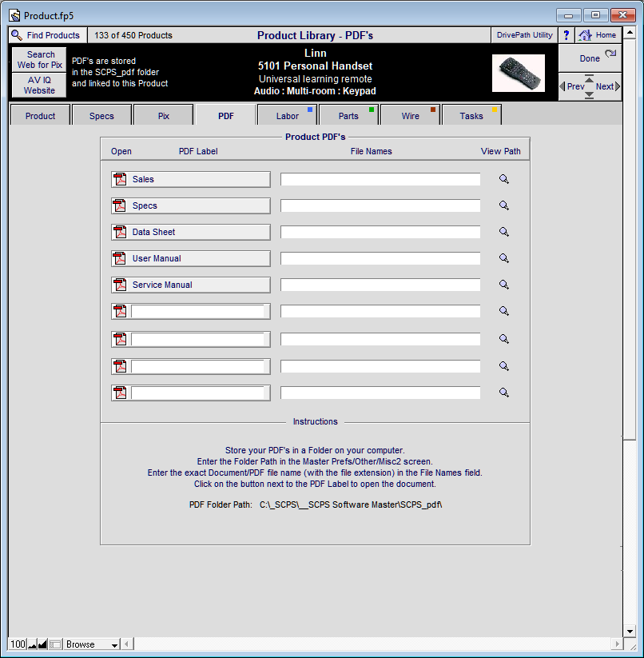Click the PDF icon in the first unlabeled row
The image size is (644, 658).
pos(121,311)
